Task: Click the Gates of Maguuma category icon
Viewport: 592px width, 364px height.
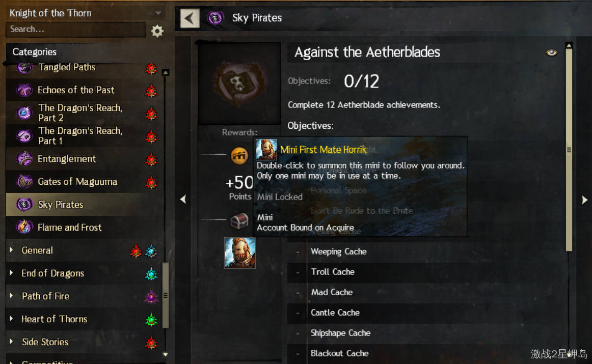Action: point(24,181)
